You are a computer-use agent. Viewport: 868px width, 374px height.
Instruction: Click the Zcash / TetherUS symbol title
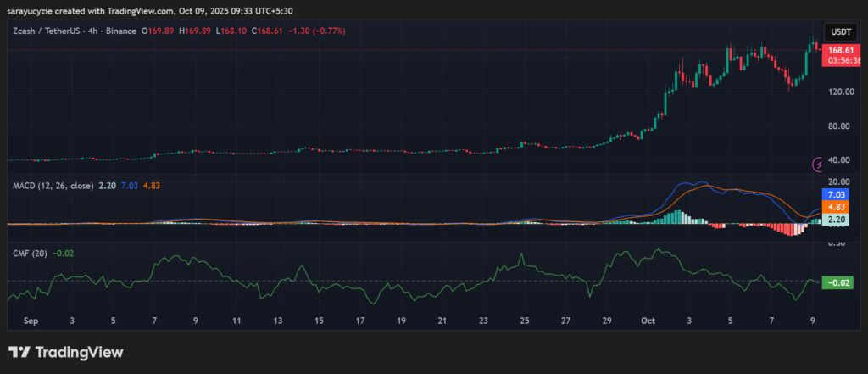click(x=58, y=31)
